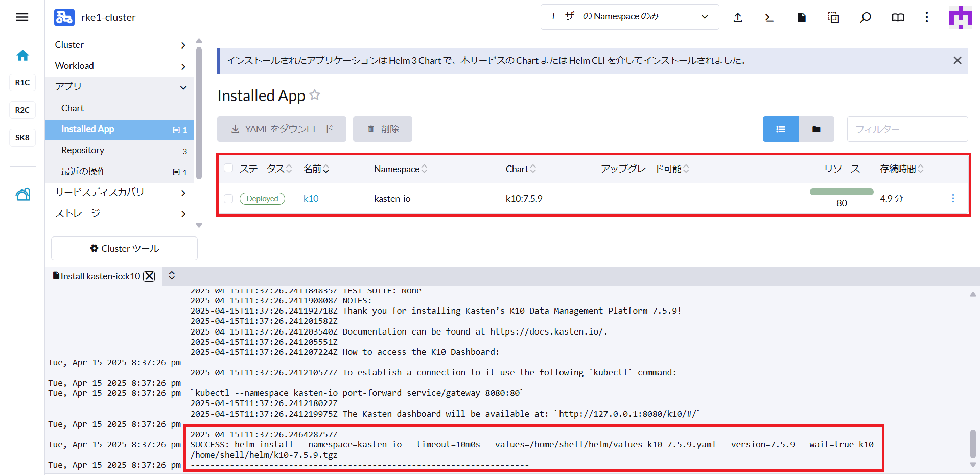
Task: Click the sidebar scroll down arrow
Action: 199,225
